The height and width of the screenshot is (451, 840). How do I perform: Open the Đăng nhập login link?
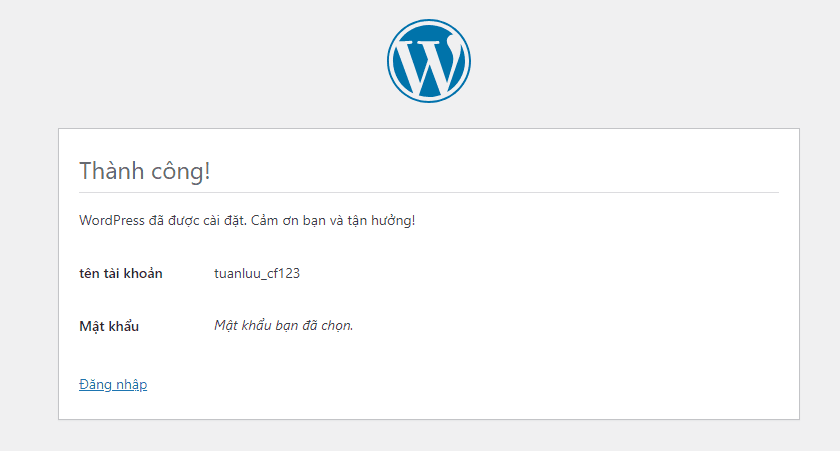[113, 385]
